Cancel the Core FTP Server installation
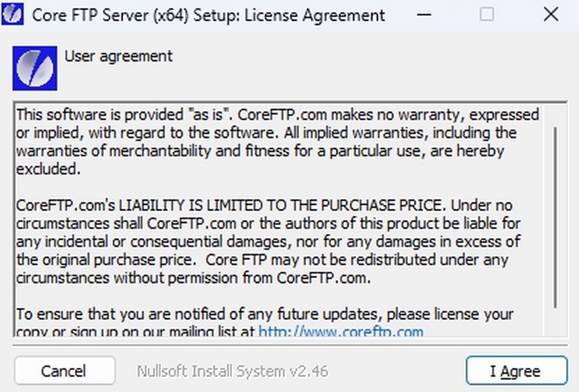The width and height of the screenshot is (579, 392). click(64, 371)
